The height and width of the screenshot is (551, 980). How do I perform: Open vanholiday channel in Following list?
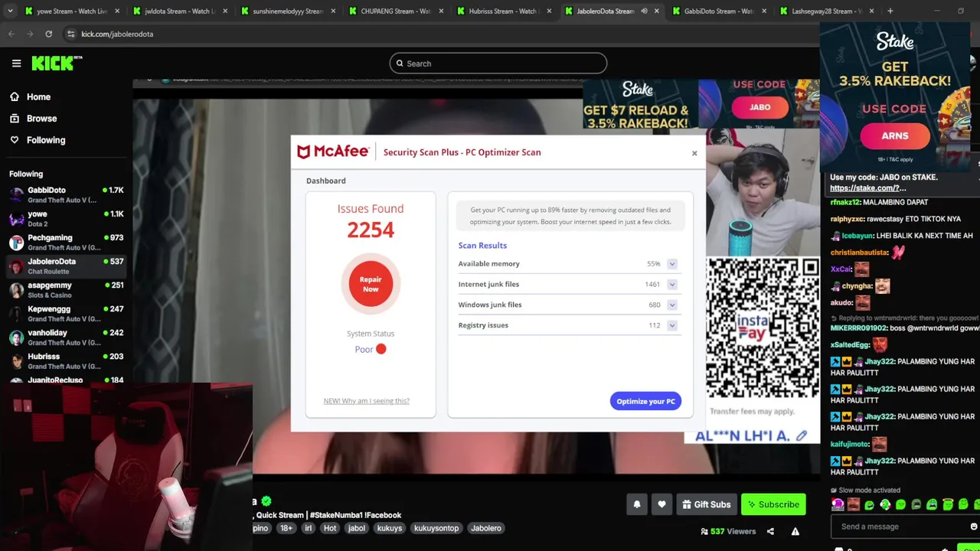[66, 337]
